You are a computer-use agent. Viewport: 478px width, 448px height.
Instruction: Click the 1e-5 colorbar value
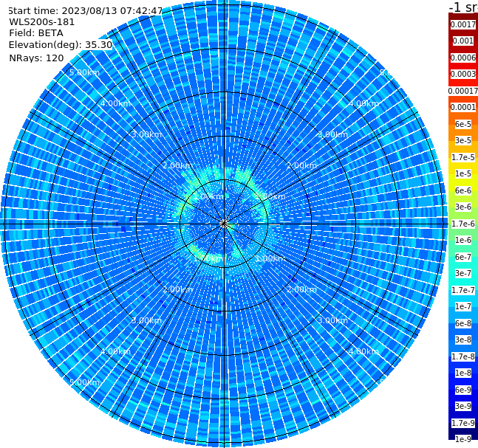click(463, 173)
